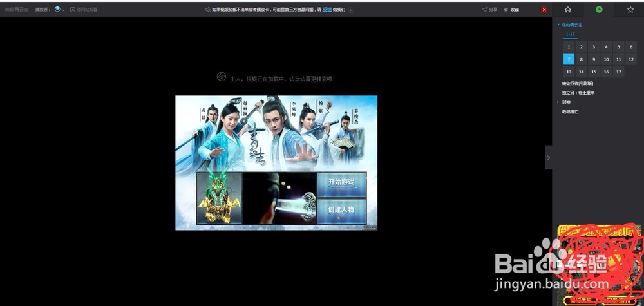Select the blue playback source globe icon

(x=57, y=9)
